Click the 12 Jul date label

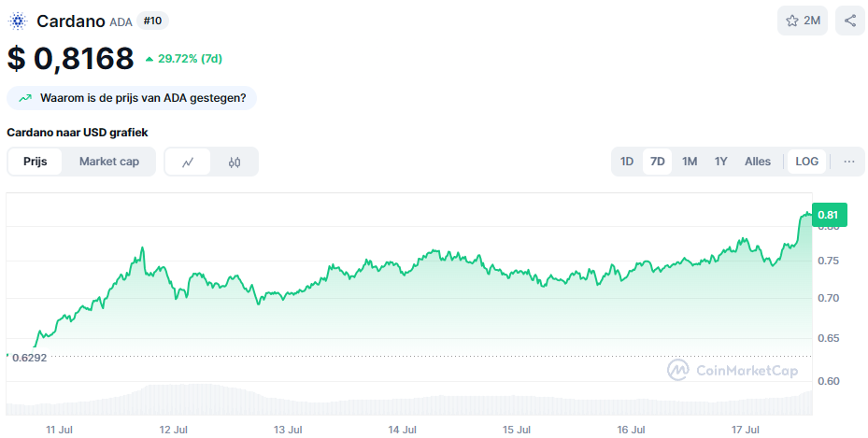pos(173,430)
